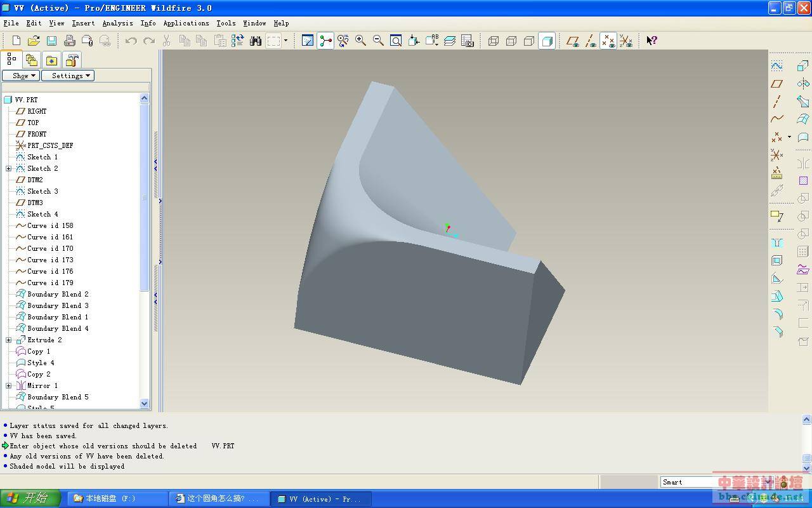Toggle the spin center display

pyautogui.click(x=325, y=41)
